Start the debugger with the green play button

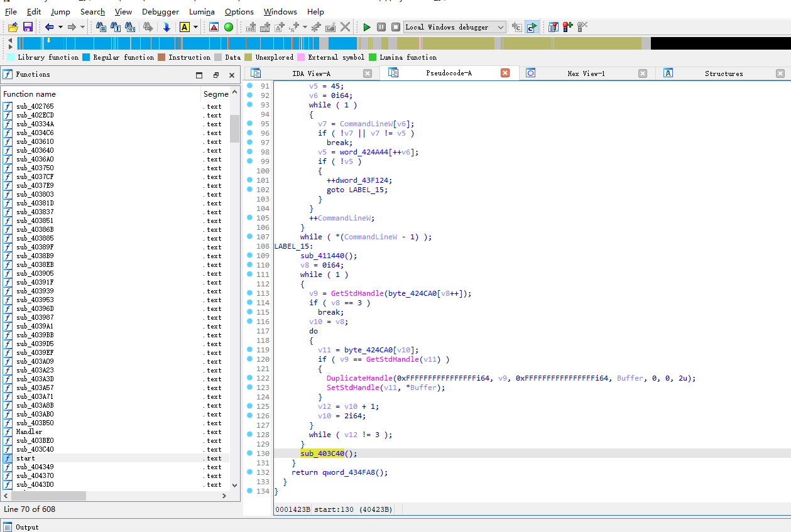coord(367,27)
